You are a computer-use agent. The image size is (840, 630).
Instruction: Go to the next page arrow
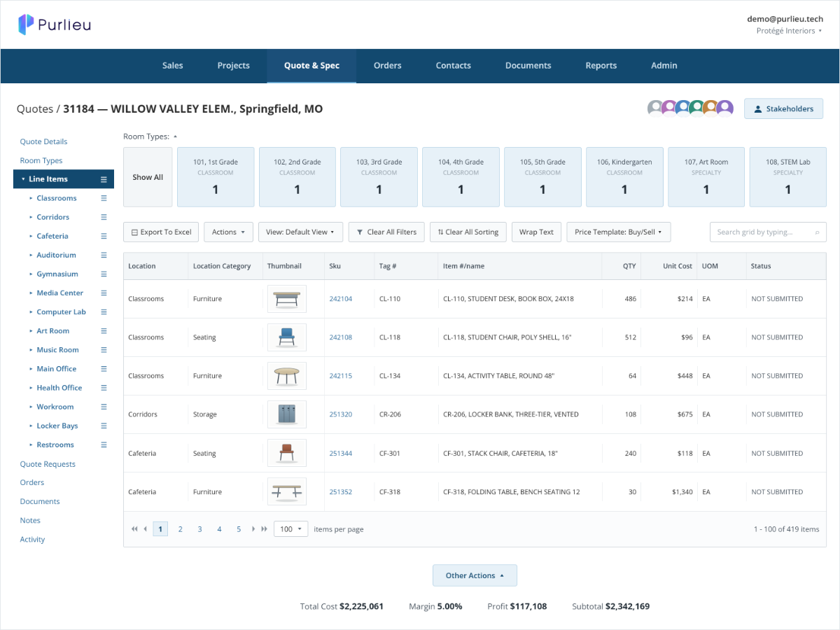click(253, 529)
